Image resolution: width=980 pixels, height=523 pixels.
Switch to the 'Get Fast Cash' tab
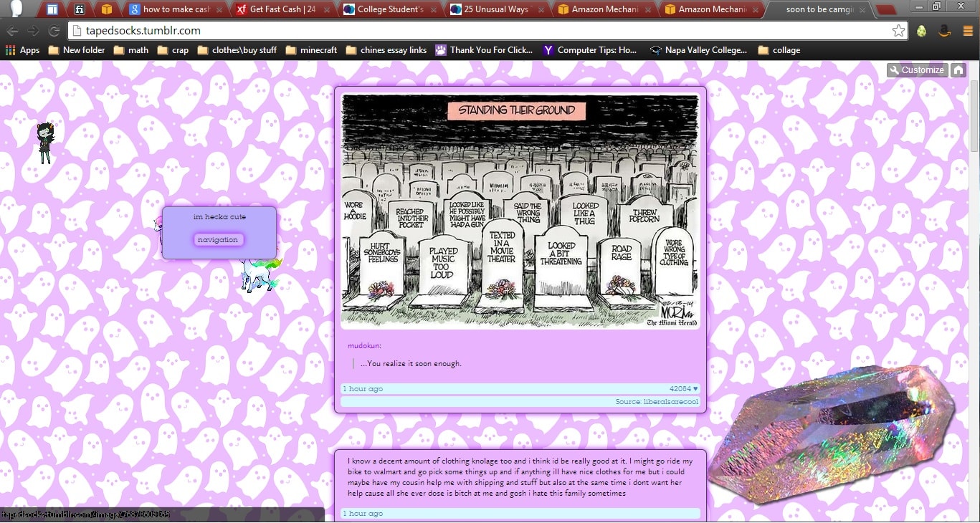point(280,9)
